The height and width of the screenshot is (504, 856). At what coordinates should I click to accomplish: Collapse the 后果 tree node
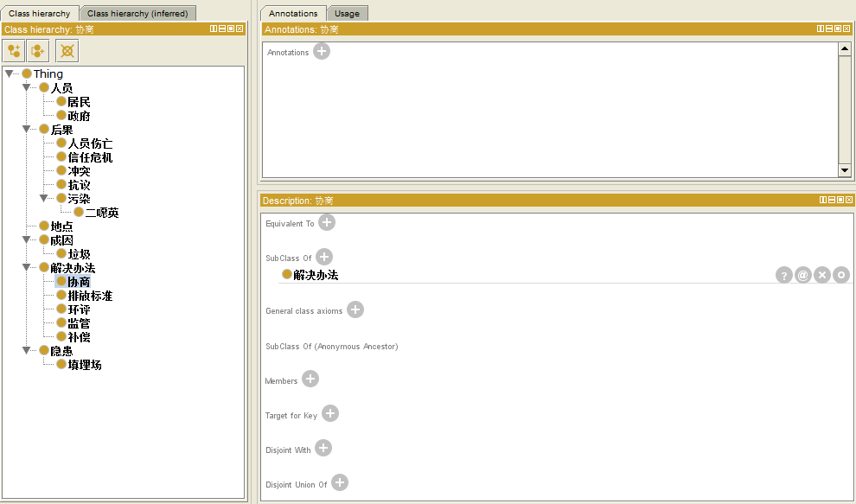[x=26, y=130]
